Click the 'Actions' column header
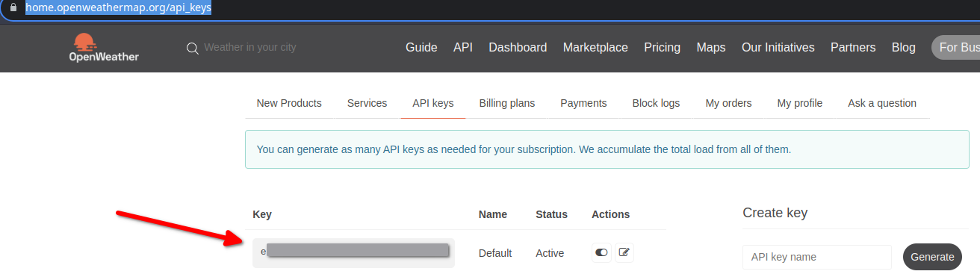Image resolution: width=980 pixels, height=280 pixels. [x=611, y=214]
